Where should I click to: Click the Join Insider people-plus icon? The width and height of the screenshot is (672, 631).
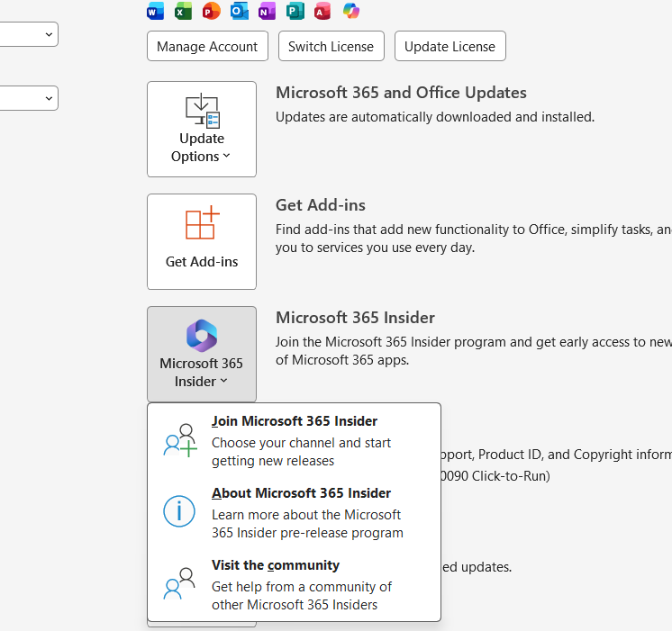click(180, 440)
